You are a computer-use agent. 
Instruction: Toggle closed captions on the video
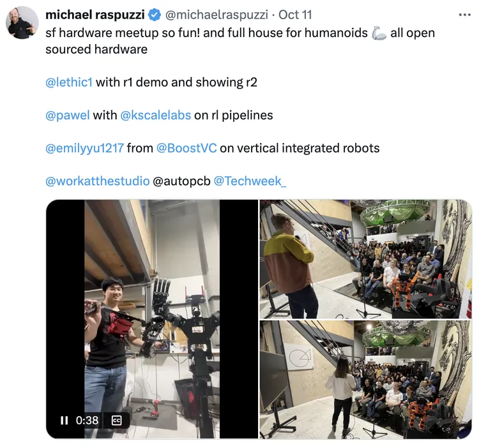click(x=117, y=420)
